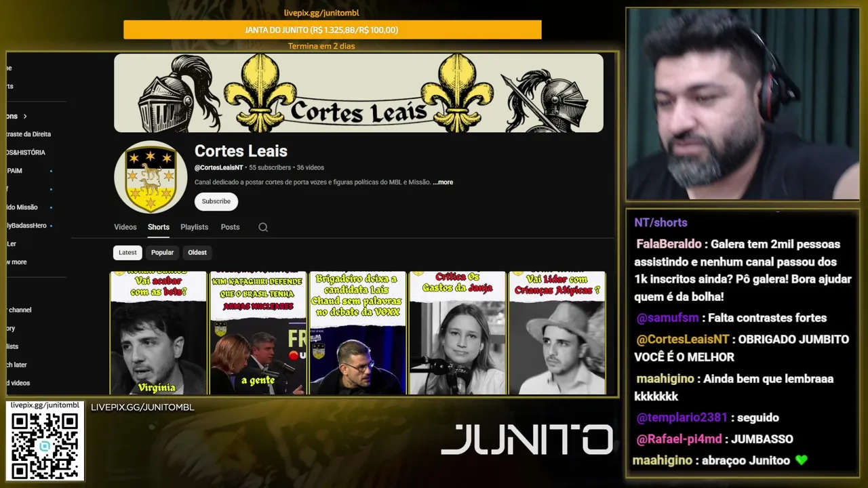868x488 pixels.
Task: Expand channel description with '...more'
Action: pos(443,182)
